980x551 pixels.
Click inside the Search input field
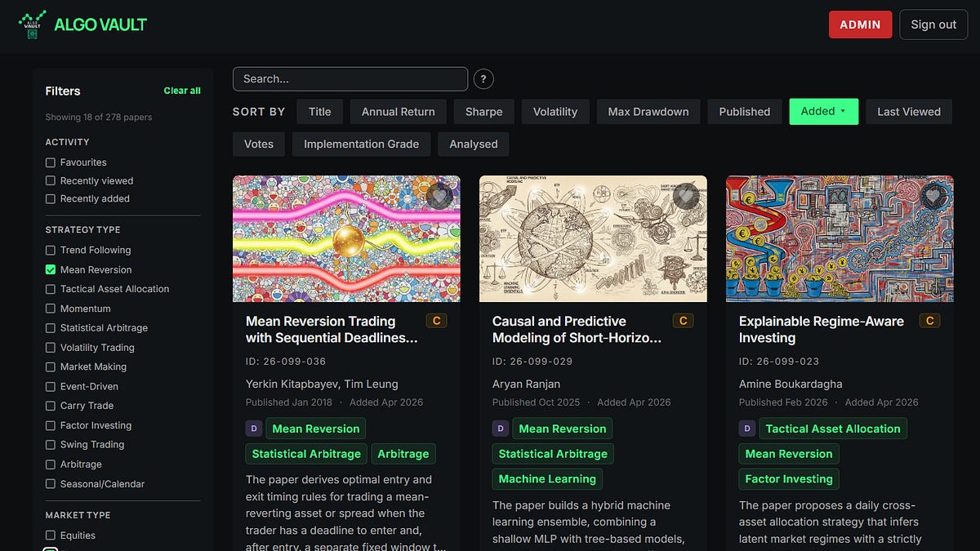click(x=350, y=79)
